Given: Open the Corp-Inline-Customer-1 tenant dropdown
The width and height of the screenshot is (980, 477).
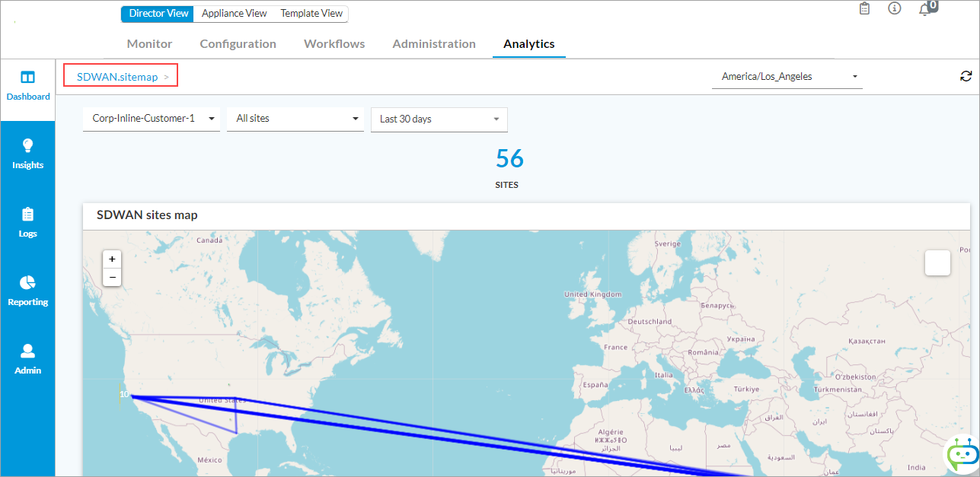Looking at the screenshot, I should click(151, 119).
